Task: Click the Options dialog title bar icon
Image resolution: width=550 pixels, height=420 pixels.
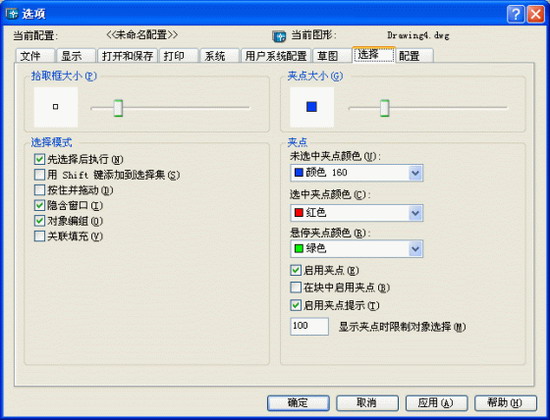Action: click(x=12, y=14)
